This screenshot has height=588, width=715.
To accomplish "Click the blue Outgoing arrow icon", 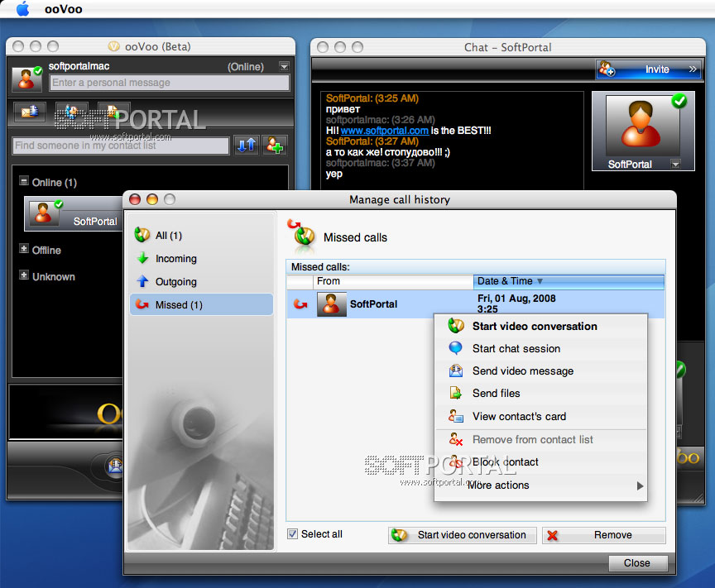I will click(x=142, y=281).
